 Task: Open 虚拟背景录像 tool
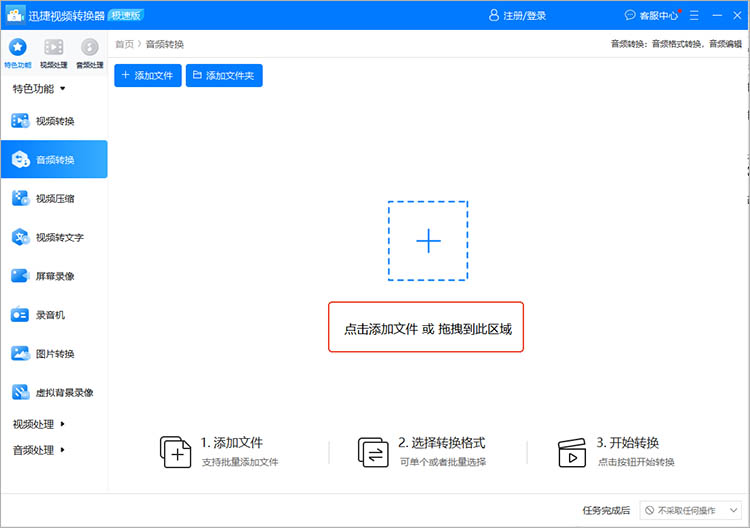click(x=54, y=392)
